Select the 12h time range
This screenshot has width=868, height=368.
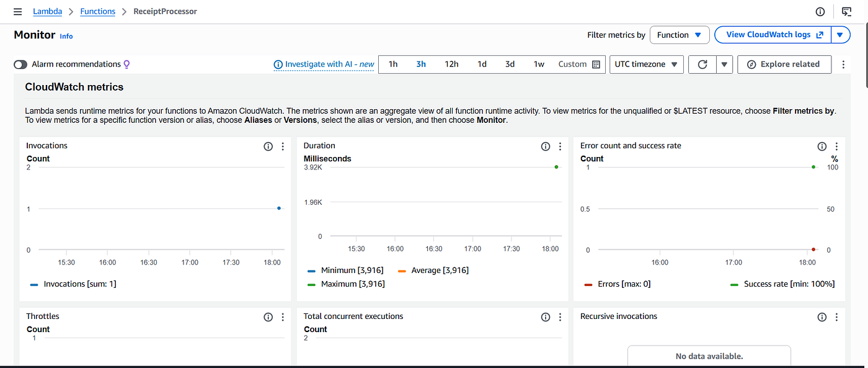[x=451, y=64]
